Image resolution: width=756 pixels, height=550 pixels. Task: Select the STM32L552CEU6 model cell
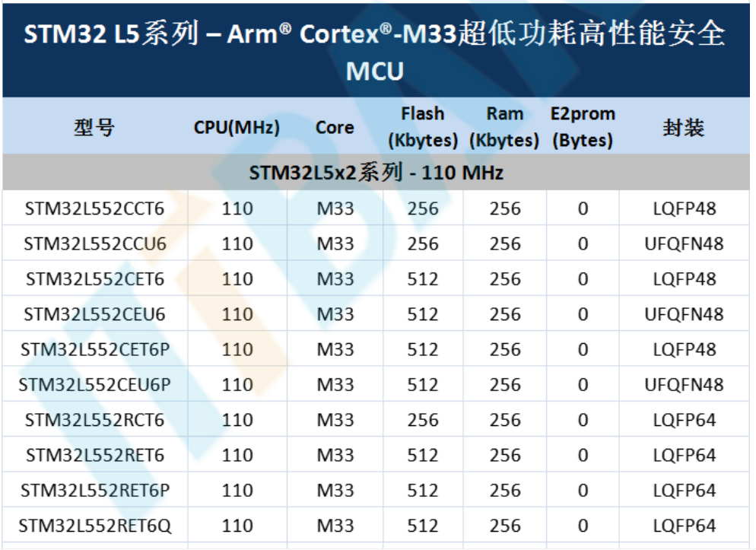94,314
